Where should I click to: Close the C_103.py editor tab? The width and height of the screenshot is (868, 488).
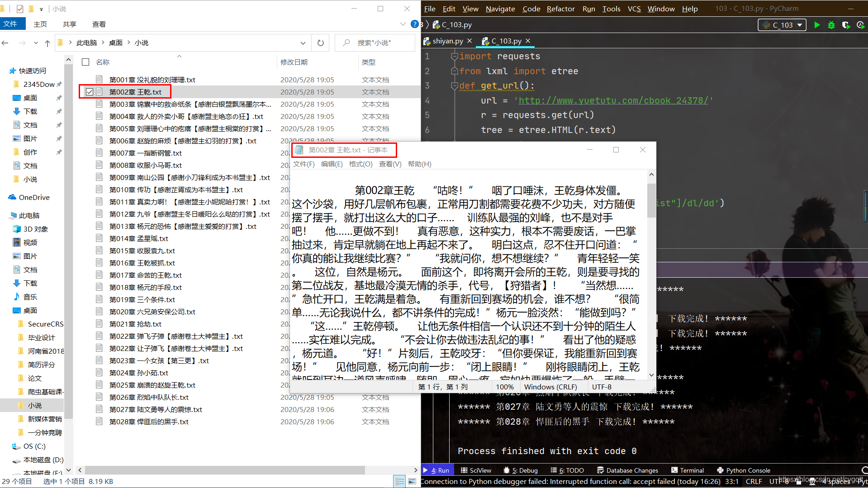(528, 41)
